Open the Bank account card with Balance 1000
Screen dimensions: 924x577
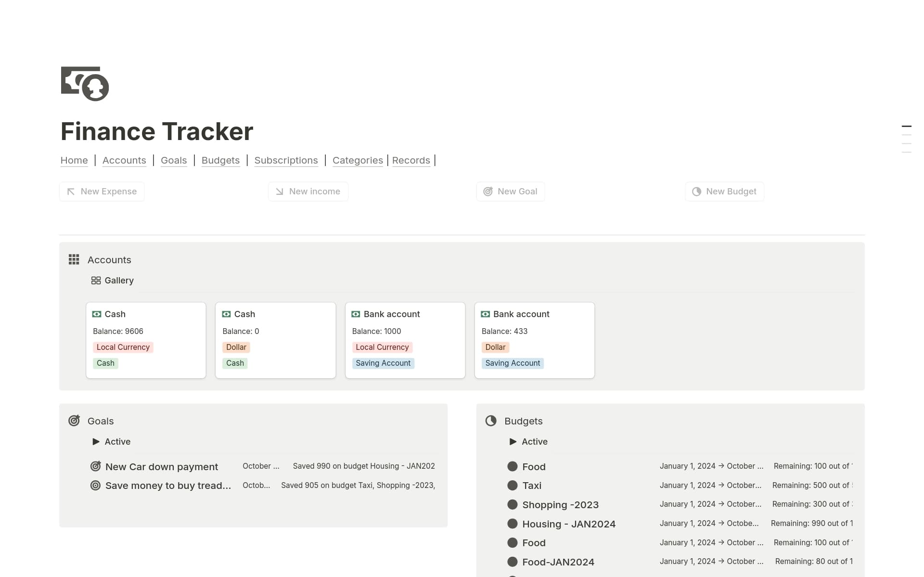click(405, 340)
